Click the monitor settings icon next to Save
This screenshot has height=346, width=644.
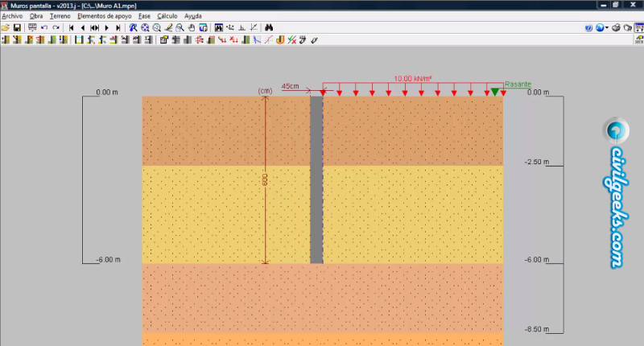tap(32, 27)
